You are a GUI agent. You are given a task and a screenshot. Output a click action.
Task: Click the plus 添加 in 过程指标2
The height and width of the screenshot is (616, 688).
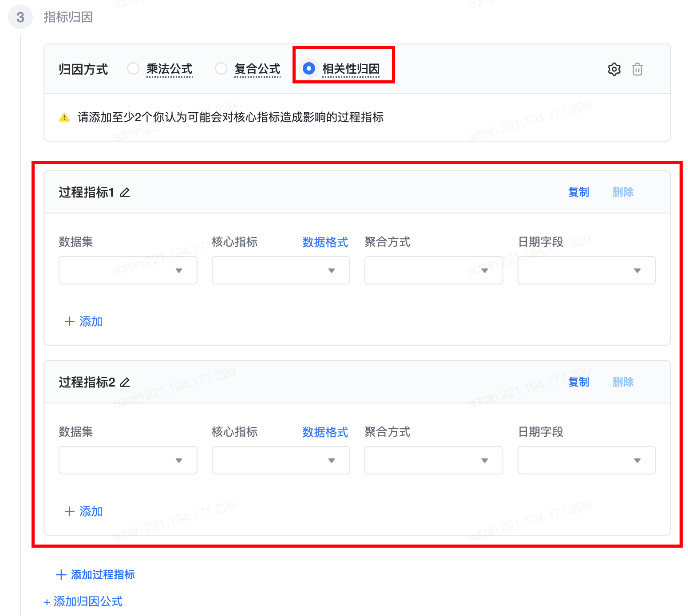[x=84, y=511]
